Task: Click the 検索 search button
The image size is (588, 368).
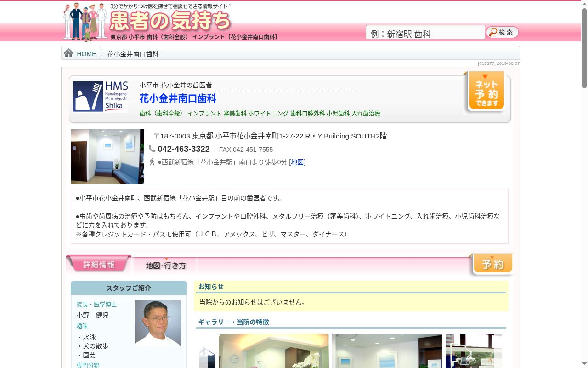Action: (502, 32)
